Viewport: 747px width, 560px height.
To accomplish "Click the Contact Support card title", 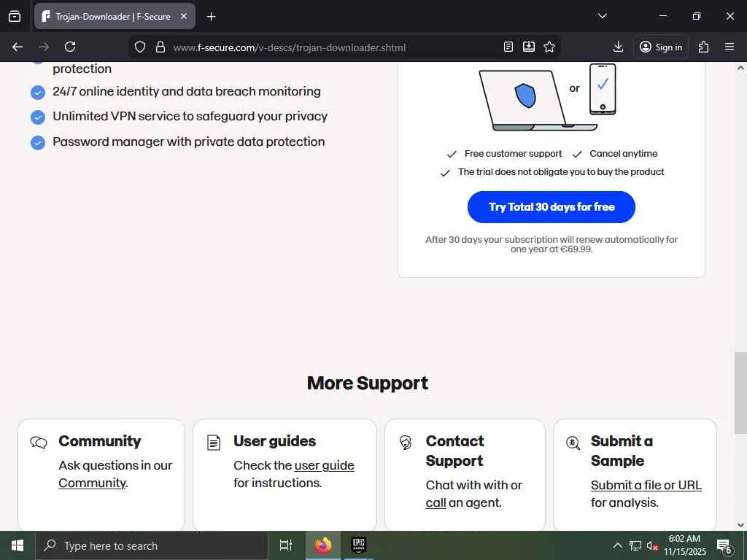I will pos(455,451).
